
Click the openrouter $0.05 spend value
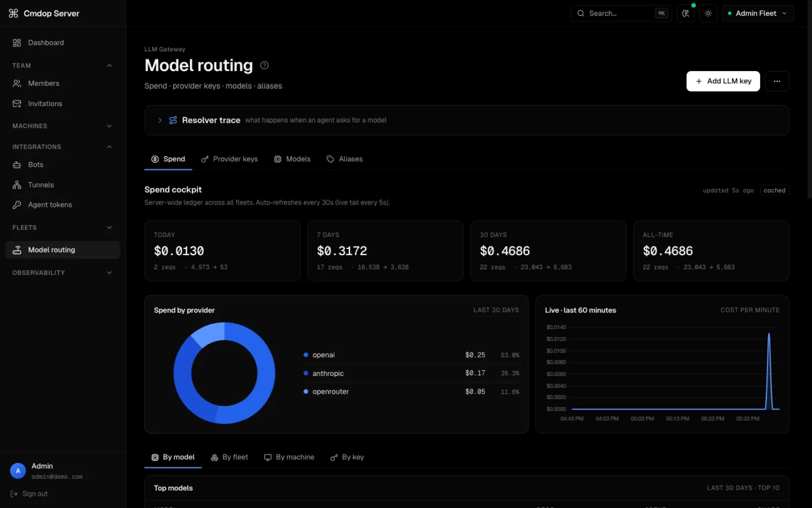tap(475, 392)
